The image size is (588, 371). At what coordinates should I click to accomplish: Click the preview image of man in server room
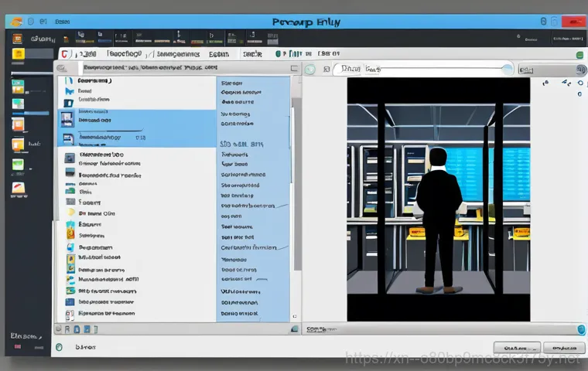(x=438, y=199)
